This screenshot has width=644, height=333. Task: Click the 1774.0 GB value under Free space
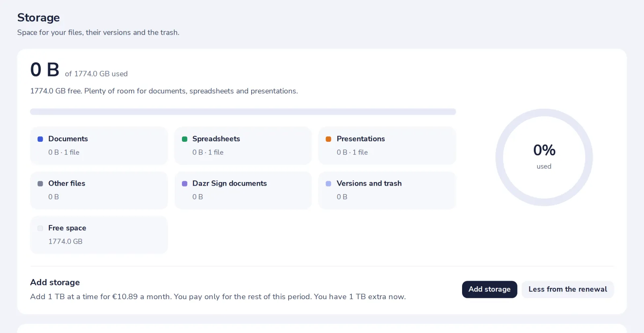(65, 241)
